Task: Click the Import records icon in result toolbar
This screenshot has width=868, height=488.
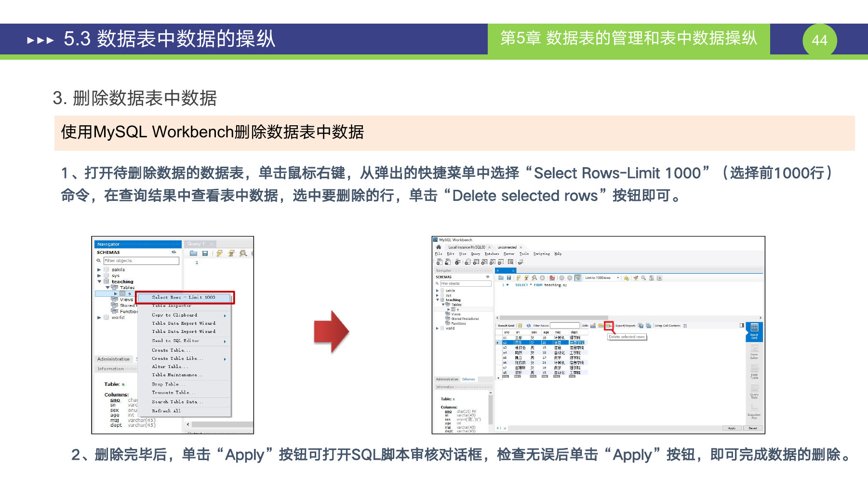Action: point(648,326)
